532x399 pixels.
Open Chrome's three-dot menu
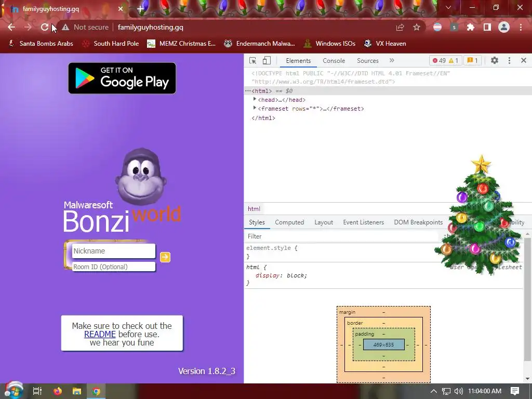[521, 27]
